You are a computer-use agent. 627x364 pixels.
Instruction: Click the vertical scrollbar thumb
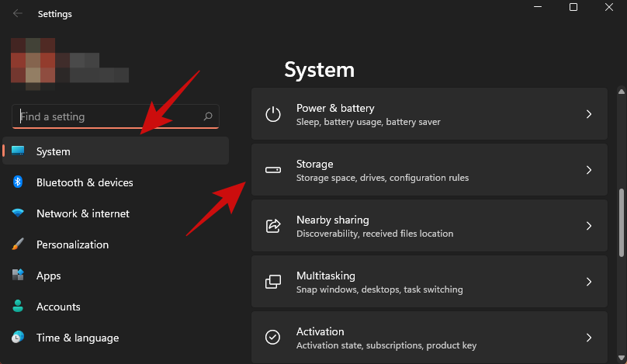622,225
